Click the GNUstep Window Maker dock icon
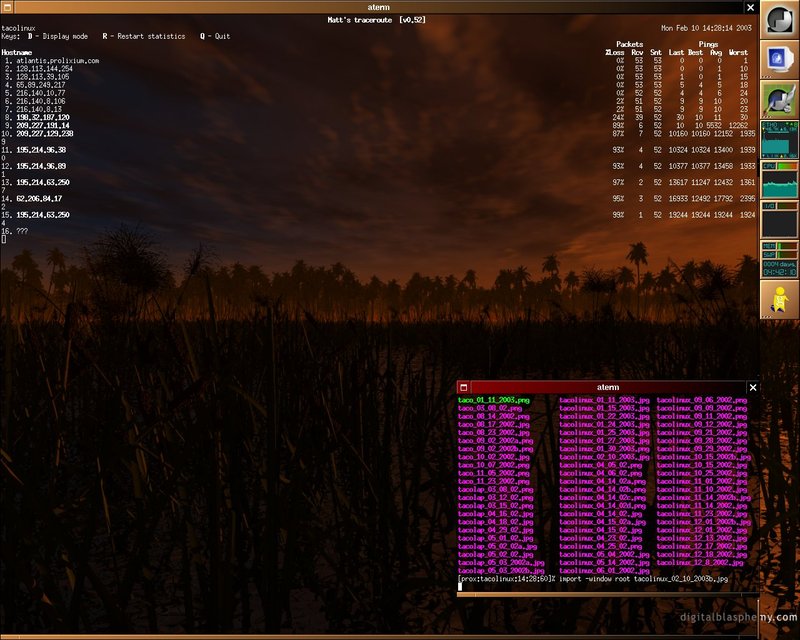 point(779,19)
